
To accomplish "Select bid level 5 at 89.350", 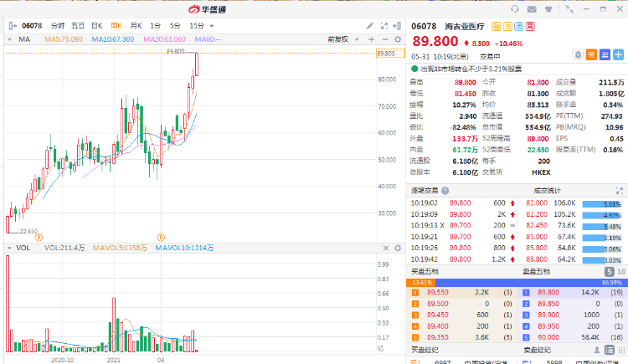I will 461,337.
